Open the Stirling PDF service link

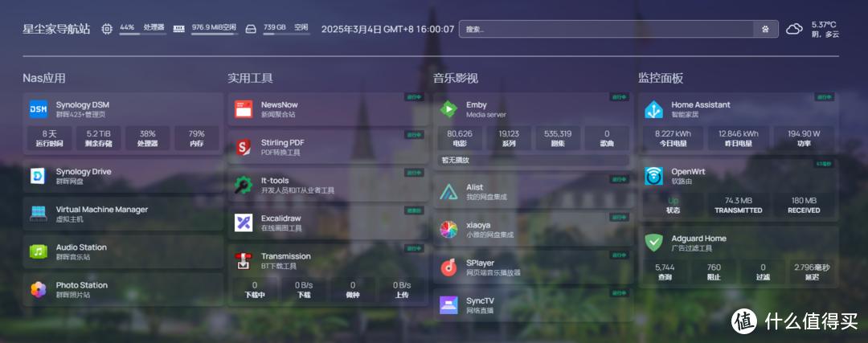[282, 142]
